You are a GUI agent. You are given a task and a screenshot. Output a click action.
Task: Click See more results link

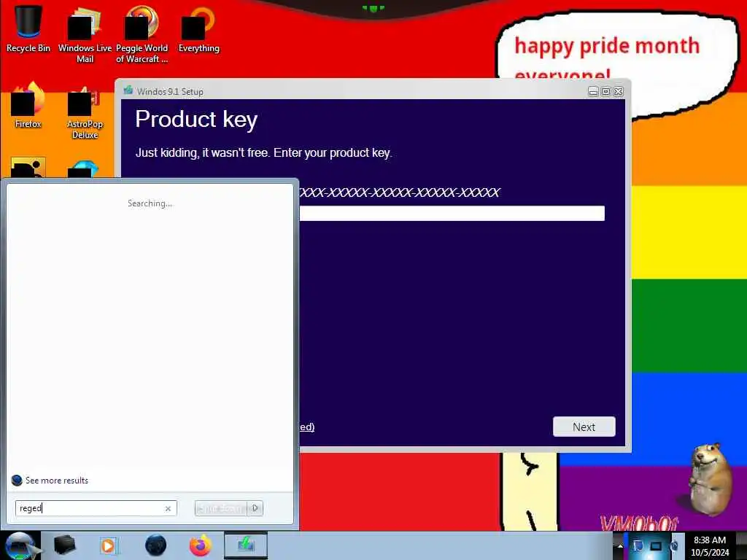click(57, 480)
